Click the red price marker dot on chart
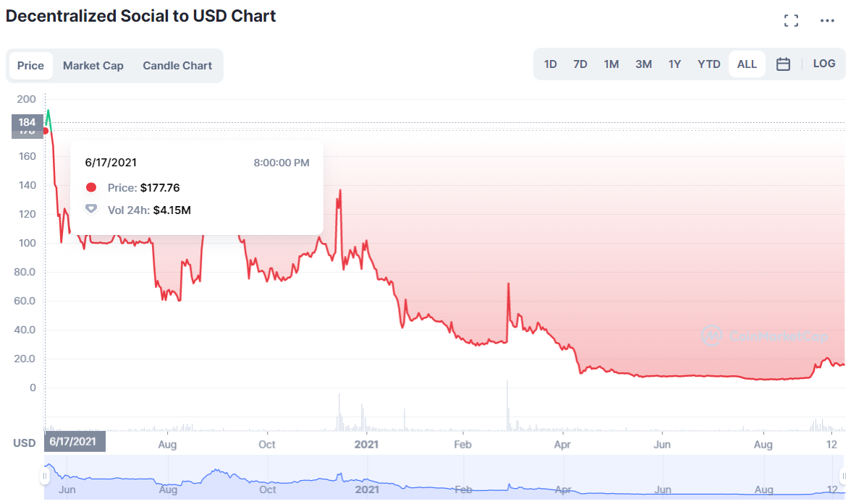 pyautogui.click(x=46, y=130)
